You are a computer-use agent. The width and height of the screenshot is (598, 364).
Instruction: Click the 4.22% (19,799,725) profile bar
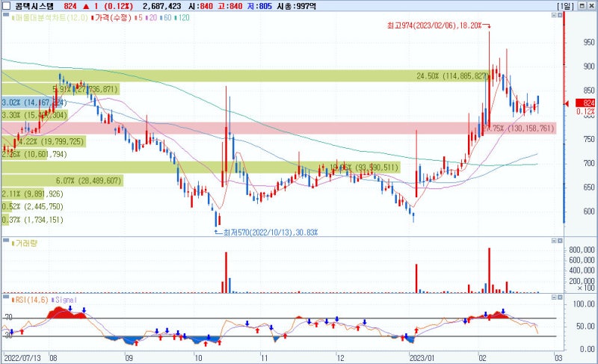43,141
